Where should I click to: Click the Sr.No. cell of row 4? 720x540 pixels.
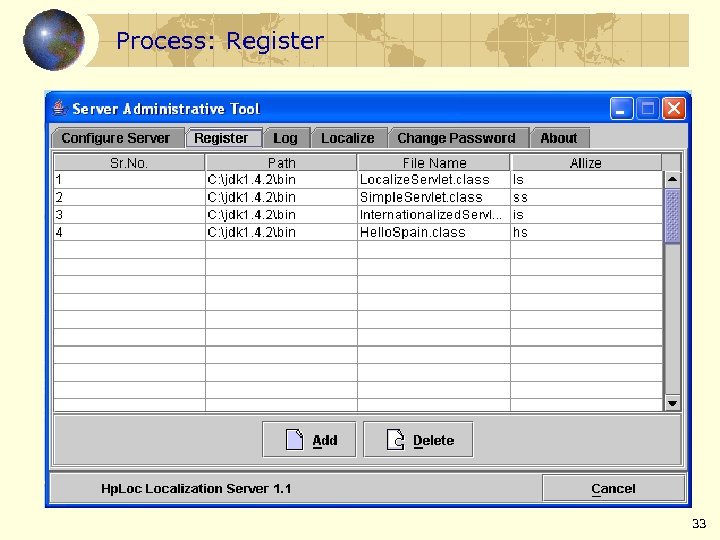coord(129,232)
